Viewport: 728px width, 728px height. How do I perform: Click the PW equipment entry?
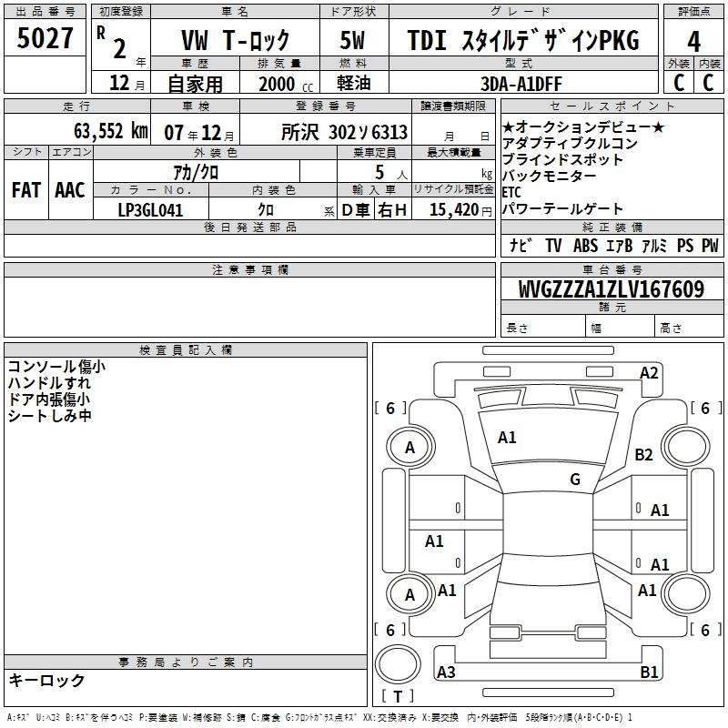point(710,245)
